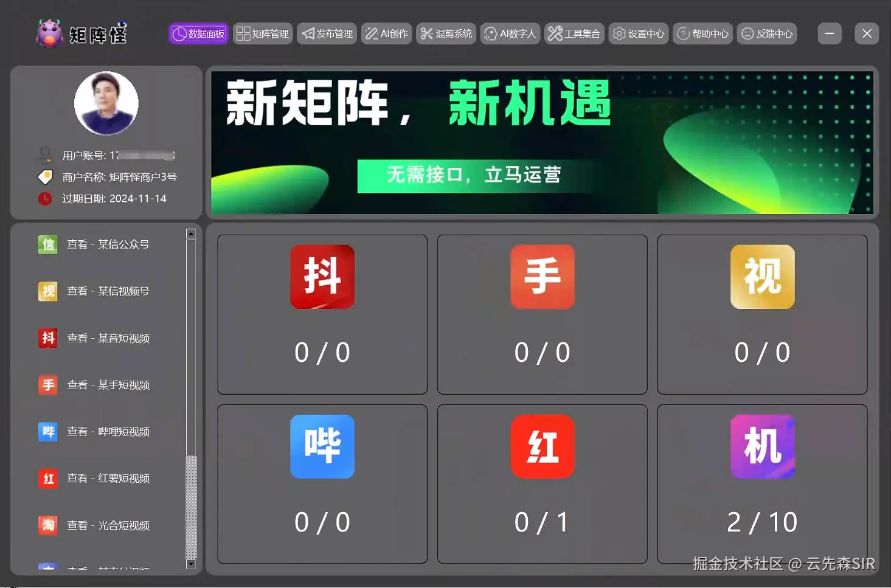Select AI数字人 tab

510,33
